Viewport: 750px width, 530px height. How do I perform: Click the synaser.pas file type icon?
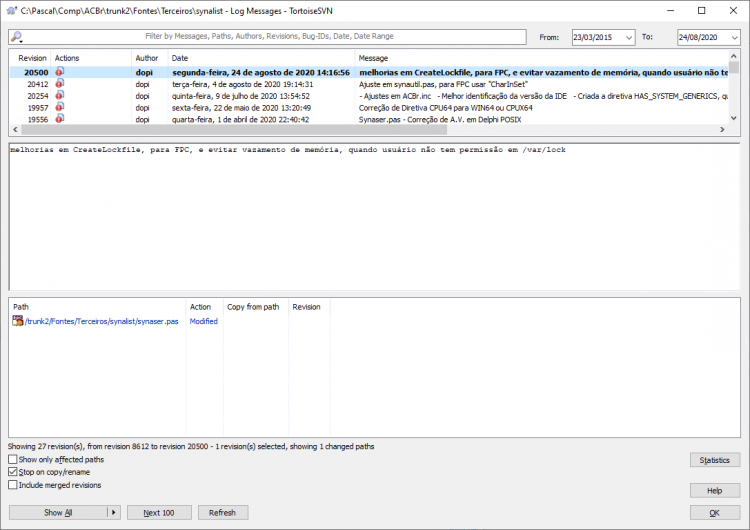pos(18,321)
